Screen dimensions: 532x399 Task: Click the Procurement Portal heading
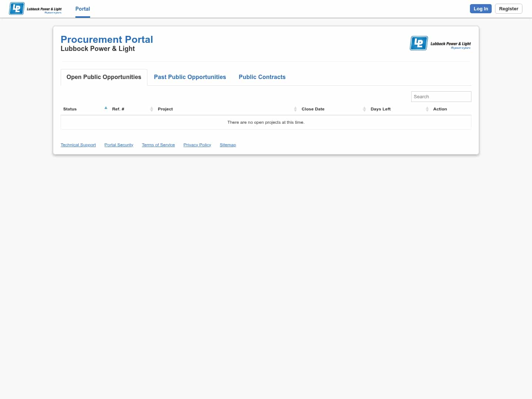click(107, 40)
